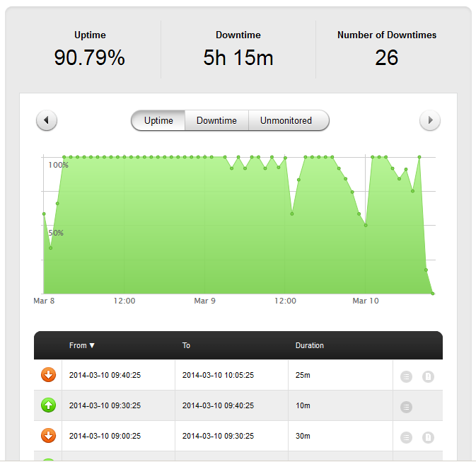Click the last data point on chart
This screenshot has width=476, height=462.
coord(432,293)
